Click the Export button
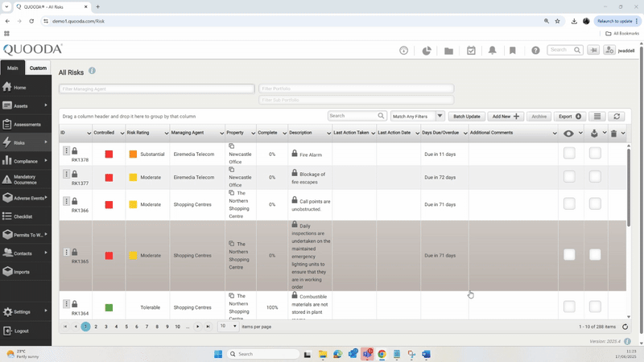644x362 pixels. point(570,117)
